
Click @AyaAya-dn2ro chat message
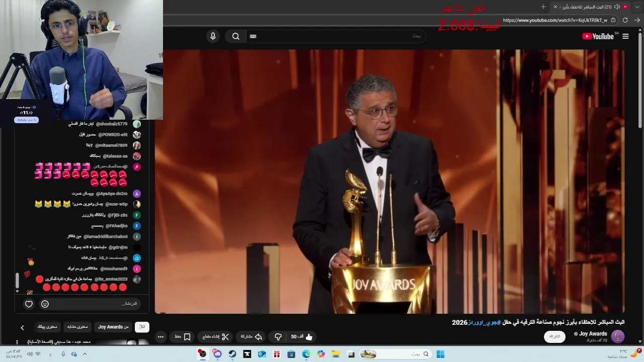(x=100, y=194)
